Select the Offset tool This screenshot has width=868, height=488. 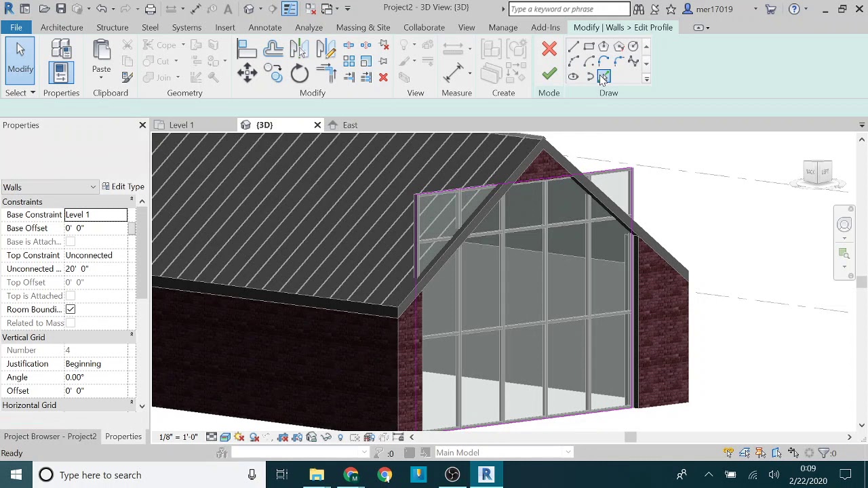(x=273, y=49)
